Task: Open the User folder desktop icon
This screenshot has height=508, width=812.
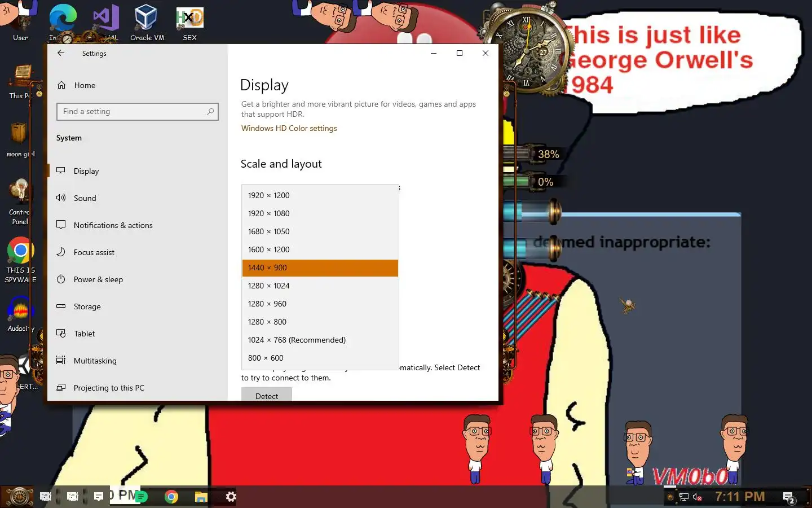Action: [20, 23]
